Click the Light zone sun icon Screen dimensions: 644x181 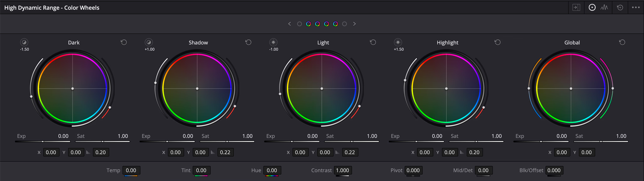(x=273, y=42)
